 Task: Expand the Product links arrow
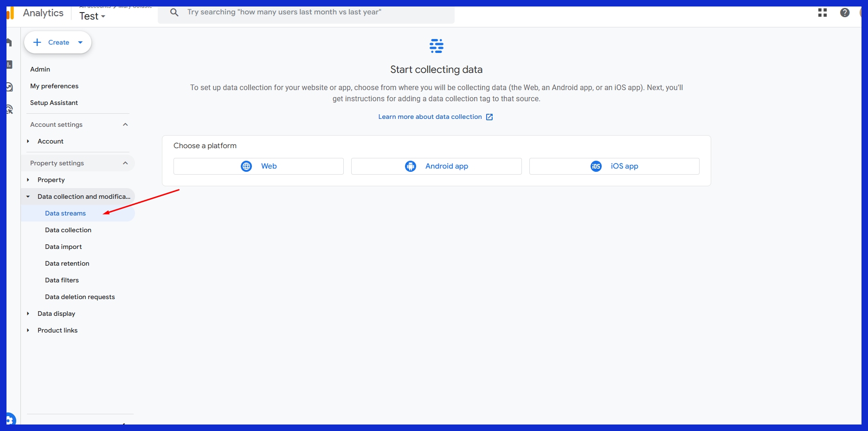point(28,330)
